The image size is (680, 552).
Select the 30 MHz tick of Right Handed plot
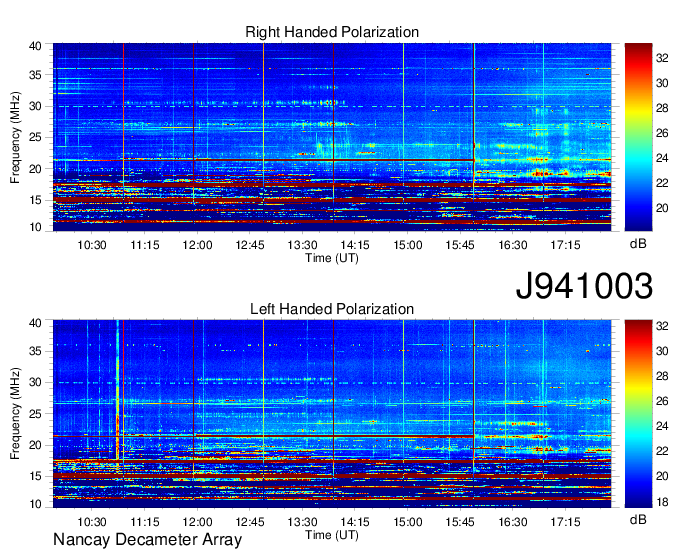(35, 106)
